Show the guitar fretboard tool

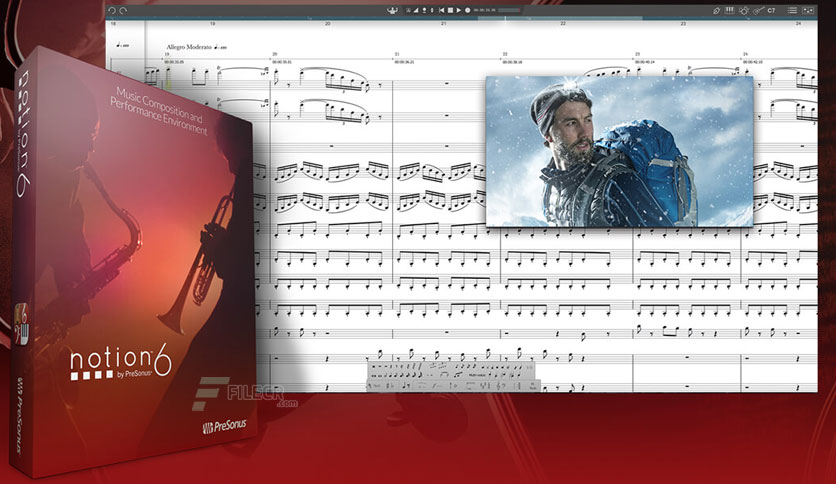(758, 10)
